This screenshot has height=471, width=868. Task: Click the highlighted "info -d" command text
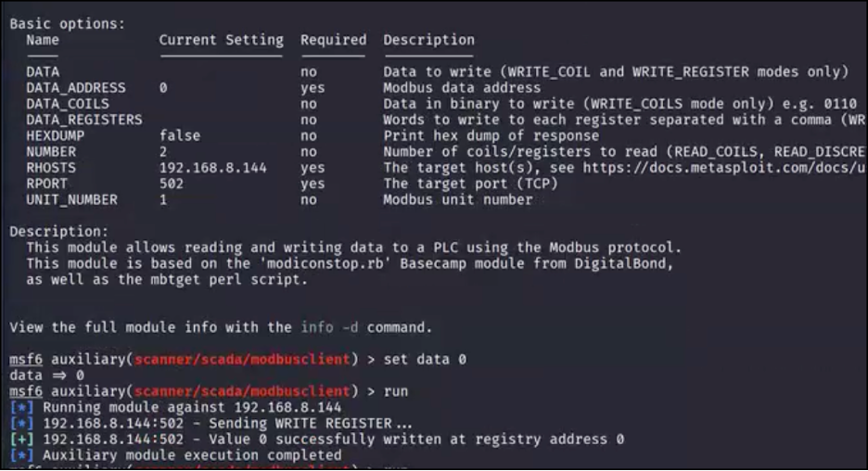329,327
